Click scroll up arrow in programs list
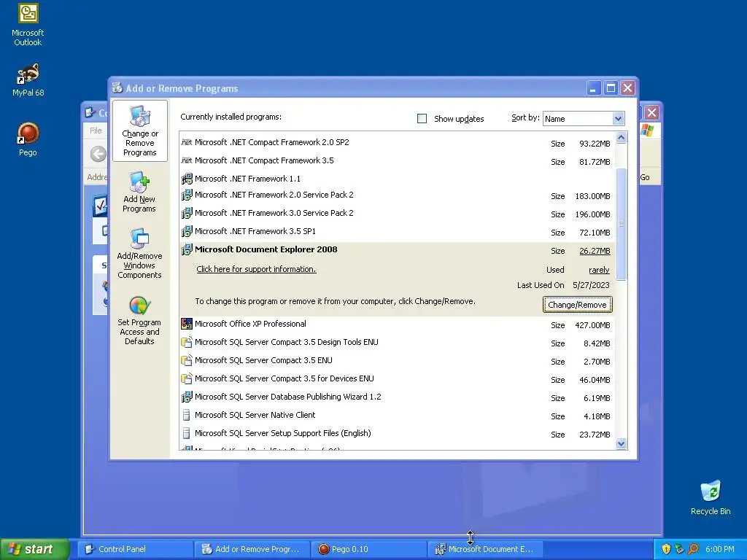This screenshot has height=560, width=747. tap(621, 138)
